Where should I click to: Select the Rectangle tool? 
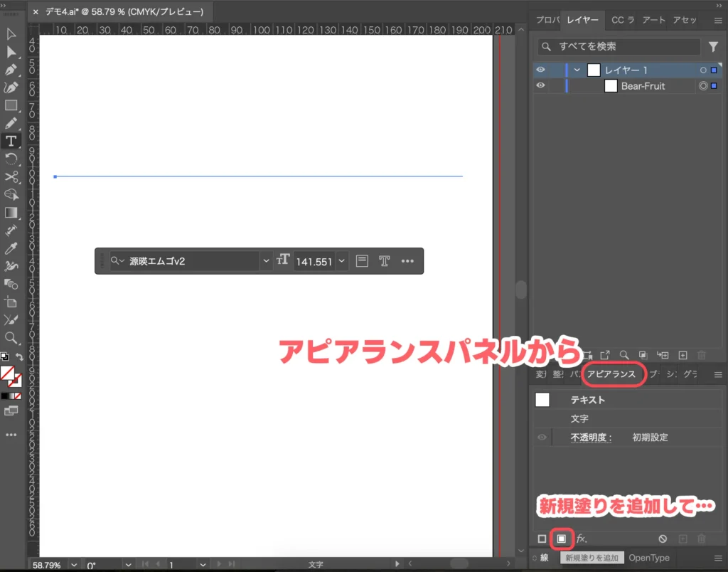click(11, 105)
